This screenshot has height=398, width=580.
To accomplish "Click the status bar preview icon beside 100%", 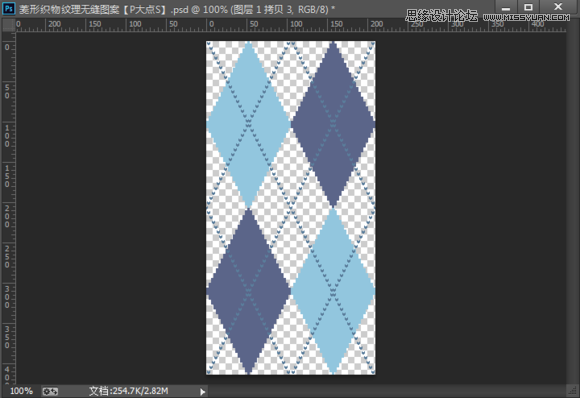I will (x=50, y=391).
